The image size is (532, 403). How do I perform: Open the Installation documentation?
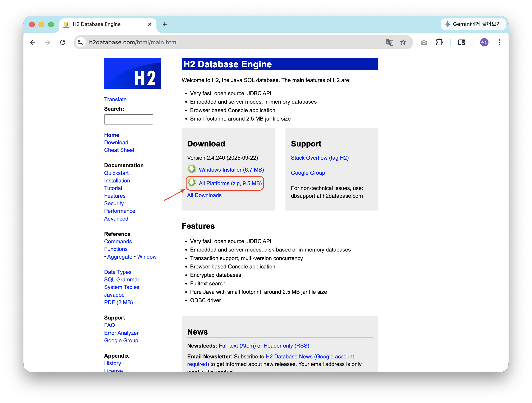117,181
